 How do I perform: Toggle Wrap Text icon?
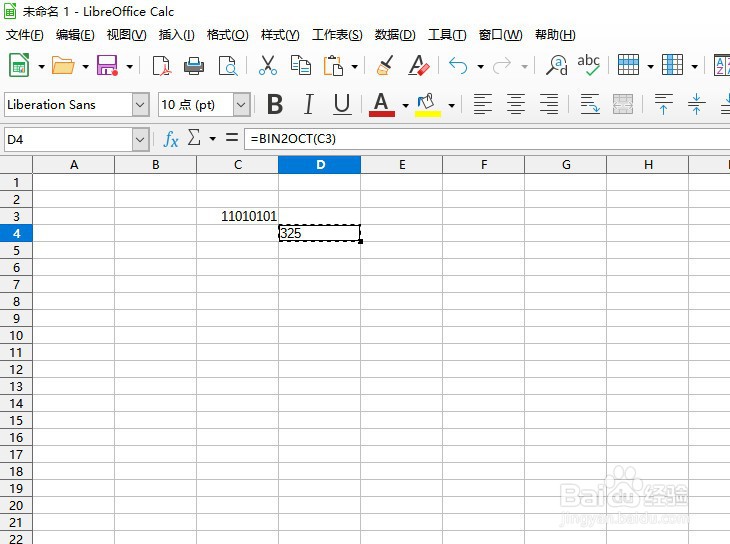[590, 104]
